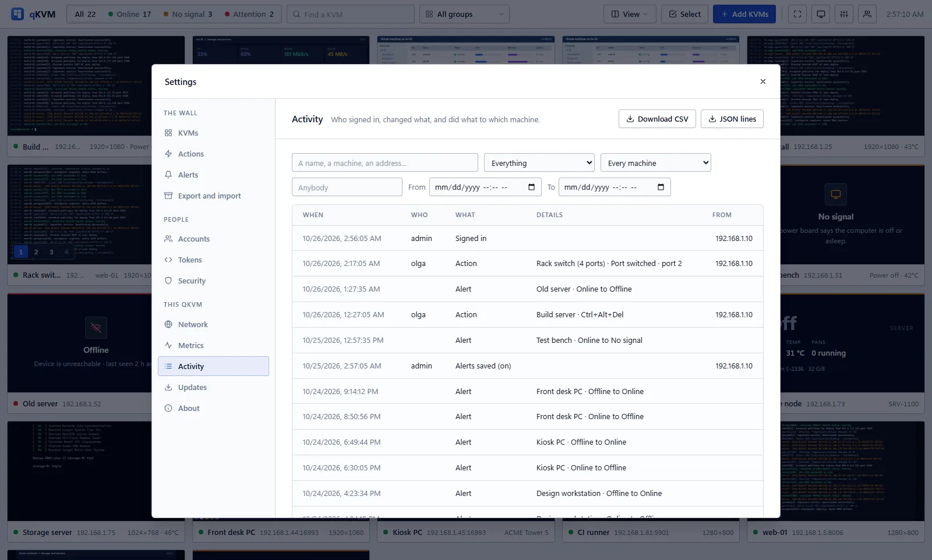This screenshot has height=560, width=932.
Task: Show All 22 KVMs tab
Action: click(85, 14)
